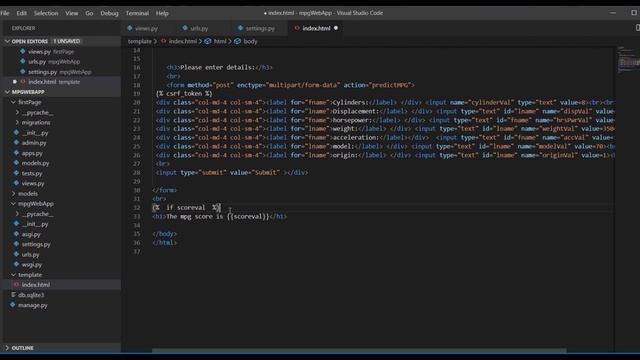Click the code minimap preview

tap(628, 60)
